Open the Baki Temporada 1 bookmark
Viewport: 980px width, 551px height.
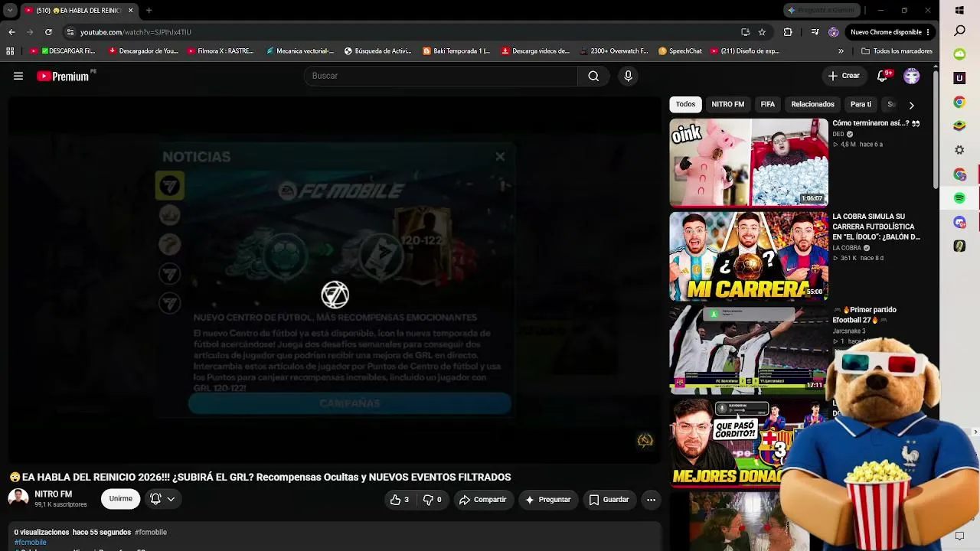456,51
